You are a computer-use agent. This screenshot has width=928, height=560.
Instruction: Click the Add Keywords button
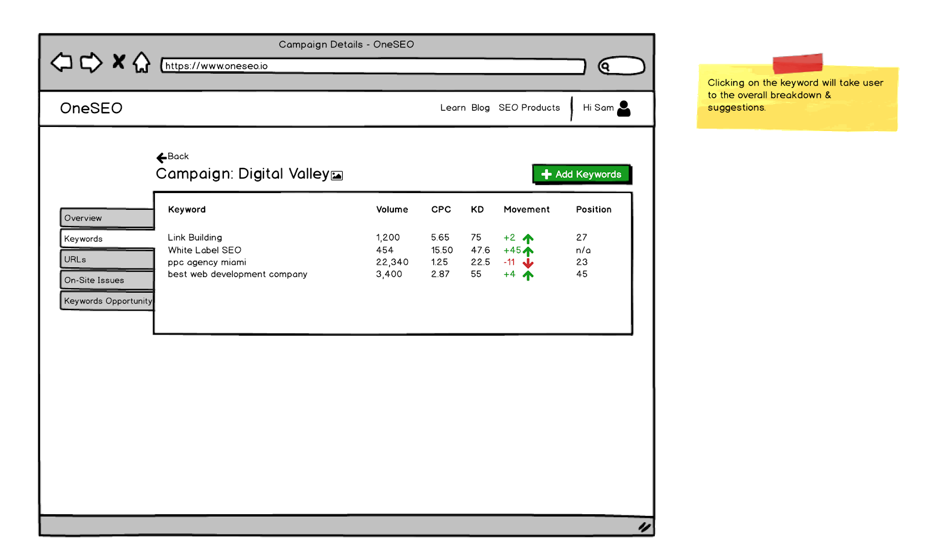point(582,174)
